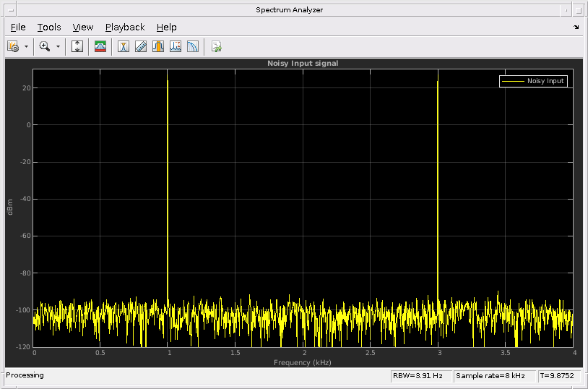Toggle the Channel Measurements orange-bars button
The height and width of the screenshot is (389, 588).
pos(158,46)
